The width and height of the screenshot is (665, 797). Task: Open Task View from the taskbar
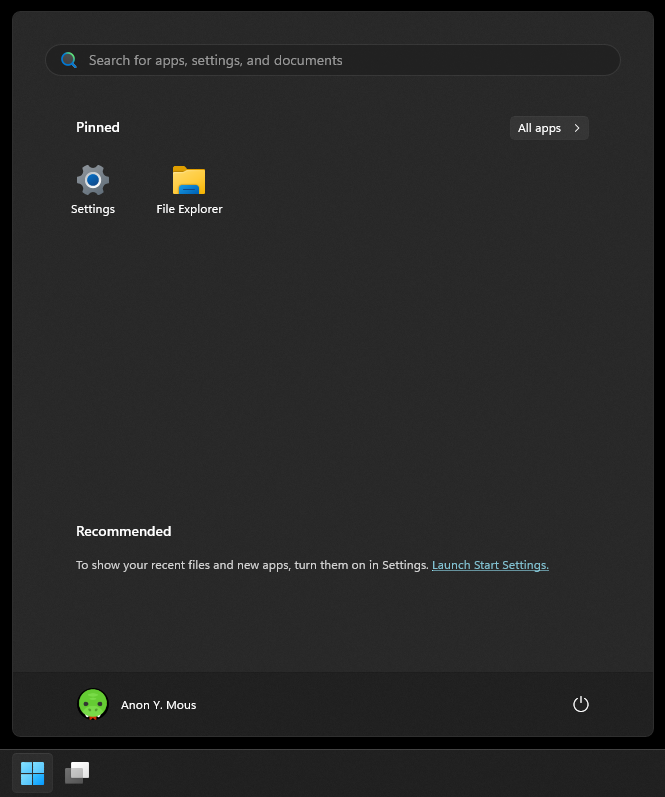77,773
